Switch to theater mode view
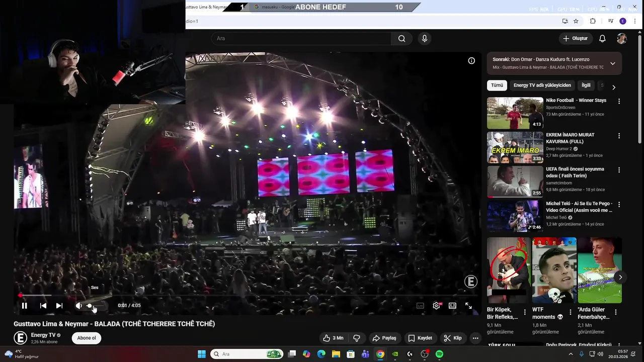This screenshot has height=362, width=644. (x=452, y=305)
